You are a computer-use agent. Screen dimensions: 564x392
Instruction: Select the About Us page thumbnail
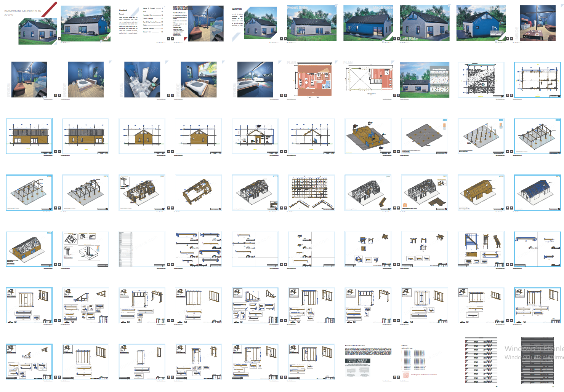(x=254, y=24)
